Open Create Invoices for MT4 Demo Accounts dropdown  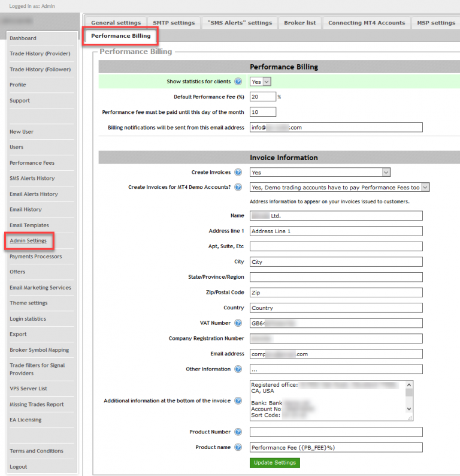click(340, 188)
